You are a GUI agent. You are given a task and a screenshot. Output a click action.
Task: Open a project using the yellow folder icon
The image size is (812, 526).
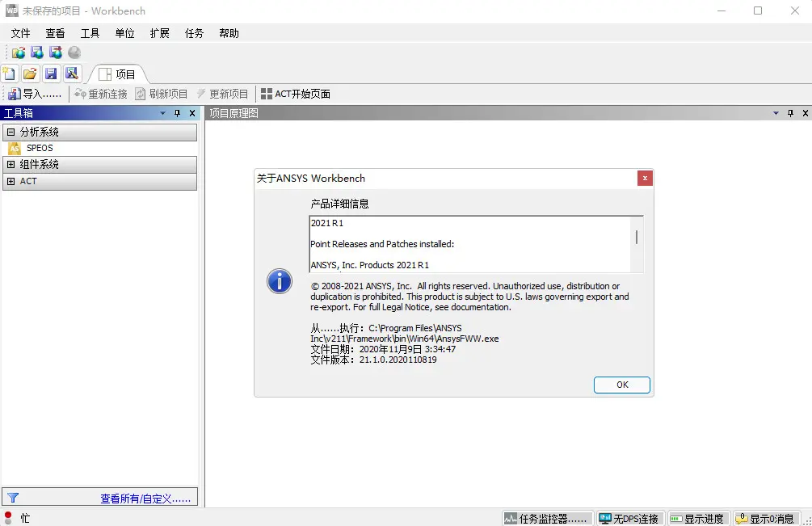click(x=30, y=74)
